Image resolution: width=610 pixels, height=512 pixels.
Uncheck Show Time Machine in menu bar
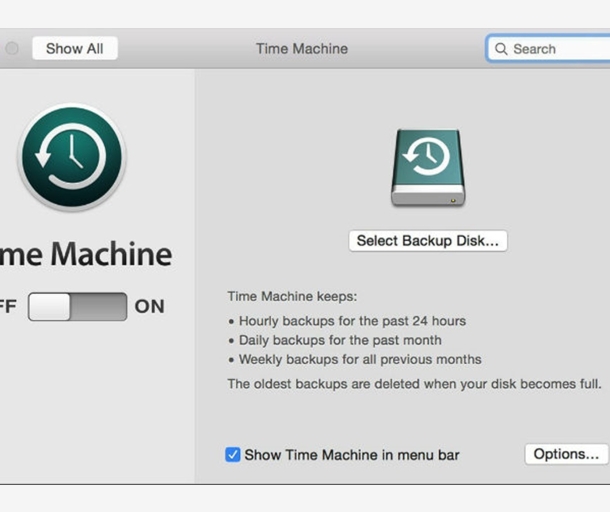pyautogui.click(x=233, y=454)
